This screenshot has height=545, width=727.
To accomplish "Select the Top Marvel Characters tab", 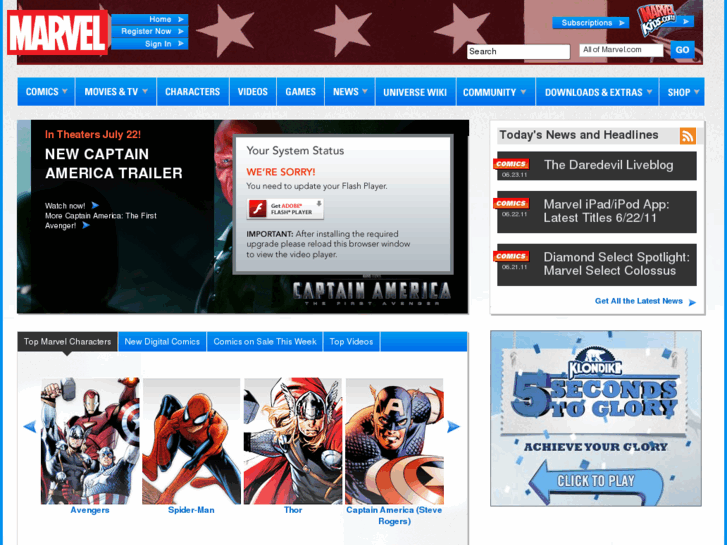I will (68, 342).
